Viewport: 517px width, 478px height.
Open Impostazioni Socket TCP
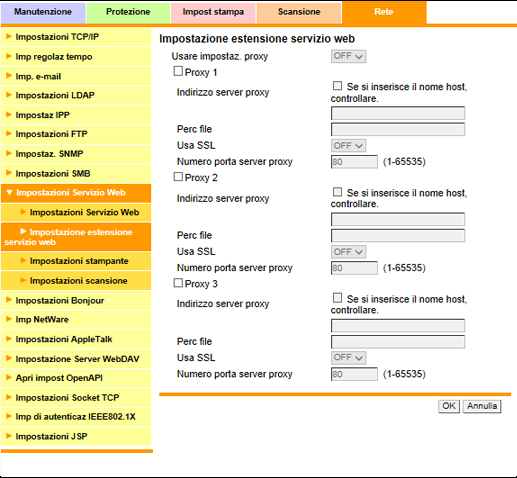[76, 398]
